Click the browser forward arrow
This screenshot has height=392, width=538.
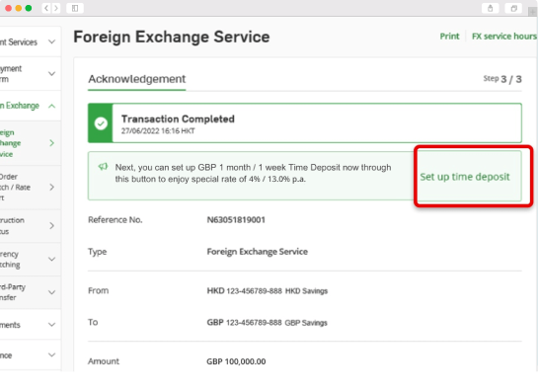tap(55, 8)
